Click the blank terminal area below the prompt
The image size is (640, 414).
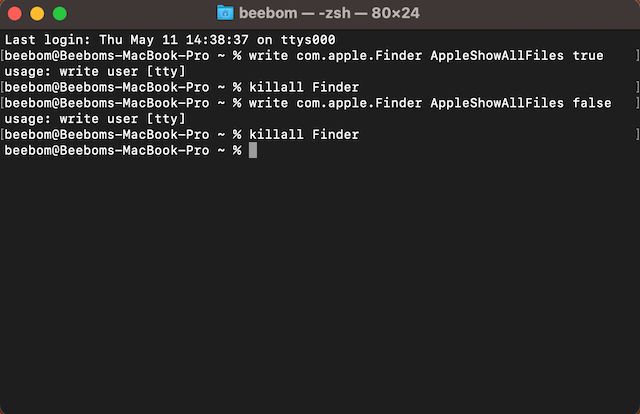(320, 290)
